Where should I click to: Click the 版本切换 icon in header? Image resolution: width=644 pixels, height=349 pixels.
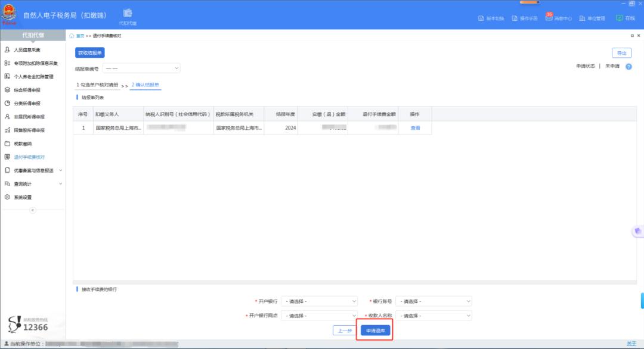pos(481,18)
